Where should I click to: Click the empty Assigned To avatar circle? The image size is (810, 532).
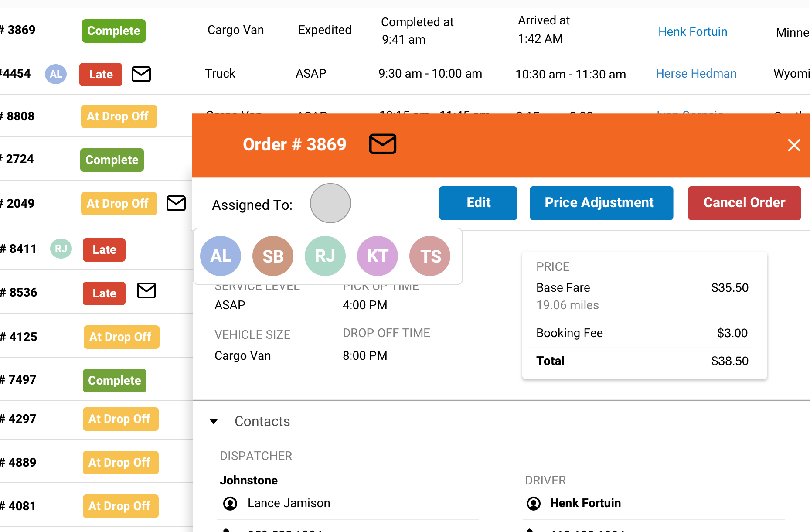[330, 203]
